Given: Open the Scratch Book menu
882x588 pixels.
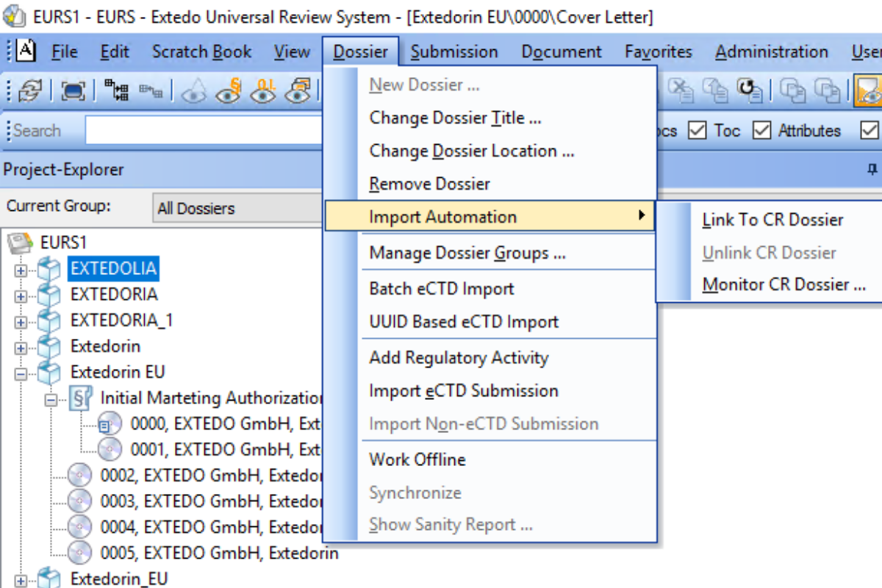Looking at the screenshot, I should (x=201, y=51).
